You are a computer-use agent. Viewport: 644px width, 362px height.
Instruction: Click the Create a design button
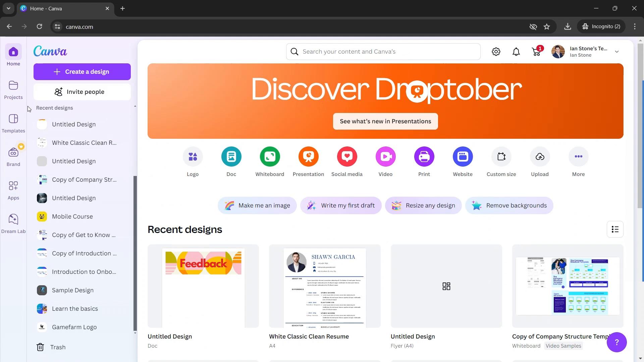82,72
